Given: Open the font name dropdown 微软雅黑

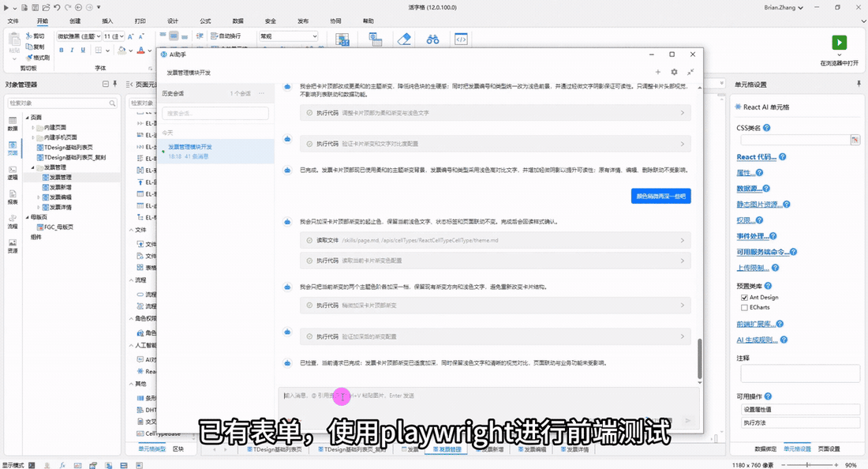Looking at the screenshot, I should (79, 36).
